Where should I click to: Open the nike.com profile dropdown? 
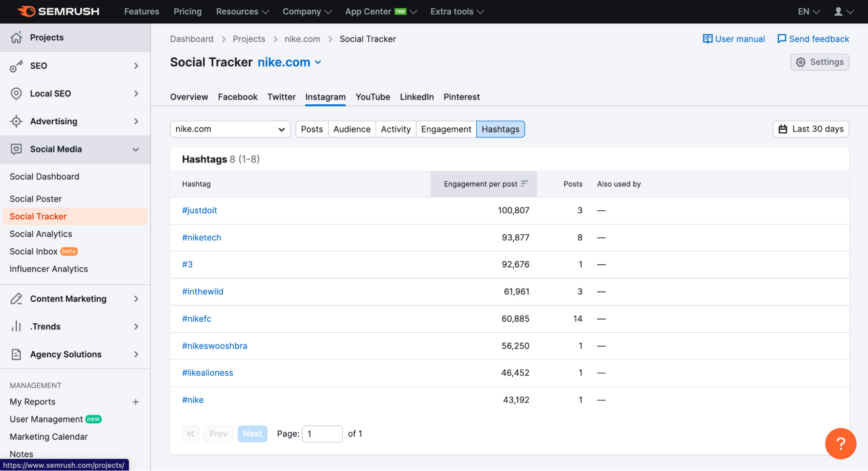click(230, 129)
